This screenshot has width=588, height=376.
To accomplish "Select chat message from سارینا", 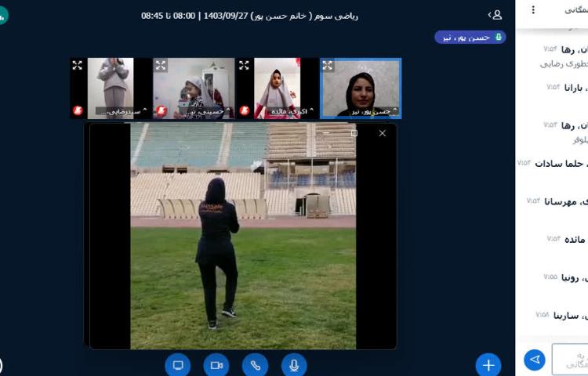I will [x=562, y=316].
